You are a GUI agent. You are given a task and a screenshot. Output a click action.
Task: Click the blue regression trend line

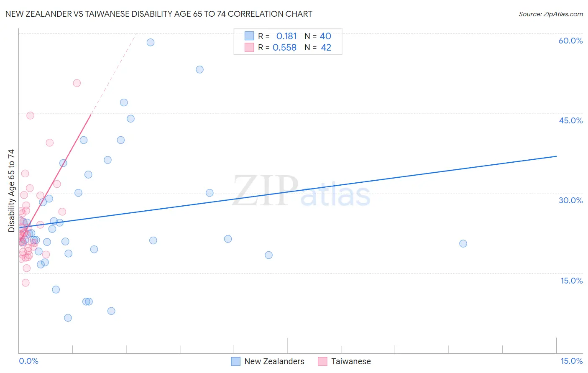pyautogui.click(x=288, y=192)
